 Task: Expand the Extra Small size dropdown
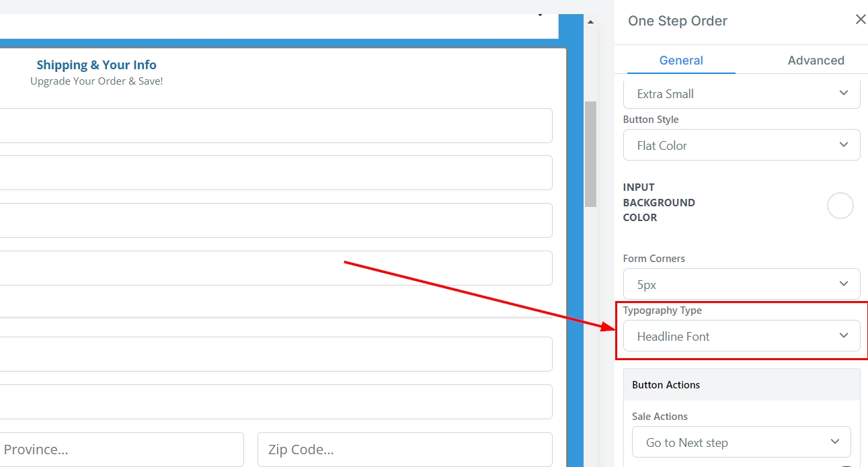(741, 94)
